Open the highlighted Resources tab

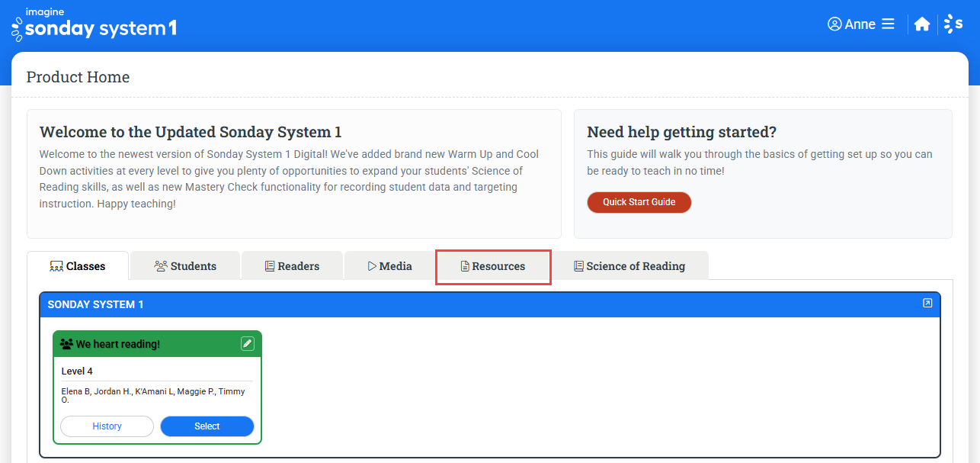point(493,266)
